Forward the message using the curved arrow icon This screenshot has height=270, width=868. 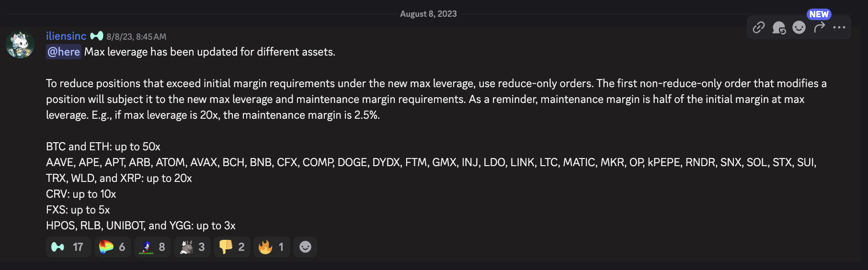pos(819,27)
